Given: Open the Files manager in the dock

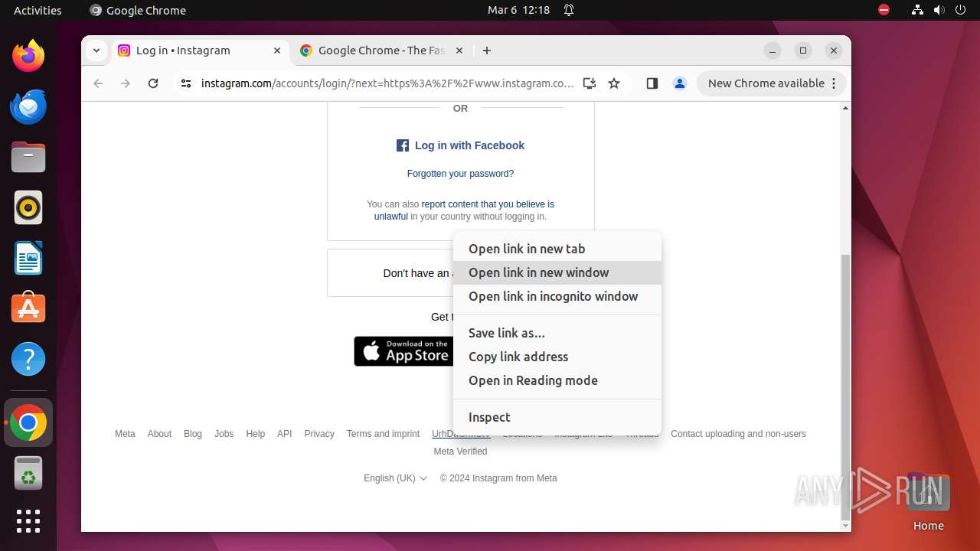Looking at the screenshot, I should coord(28,157).
